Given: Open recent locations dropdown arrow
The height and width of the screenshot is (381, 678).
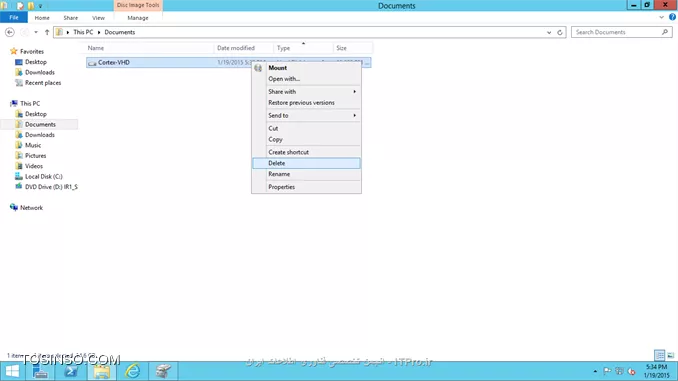Looking at the screenshot, I should click(x=36, y=32).
